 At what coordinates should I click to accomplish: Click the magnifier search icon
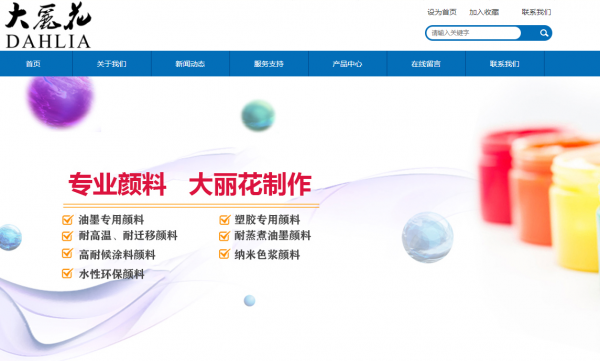click(544, 33)
